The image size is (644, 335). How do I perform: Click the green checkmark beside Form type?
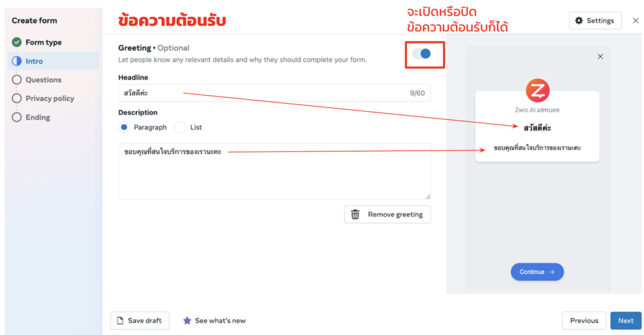16,42
